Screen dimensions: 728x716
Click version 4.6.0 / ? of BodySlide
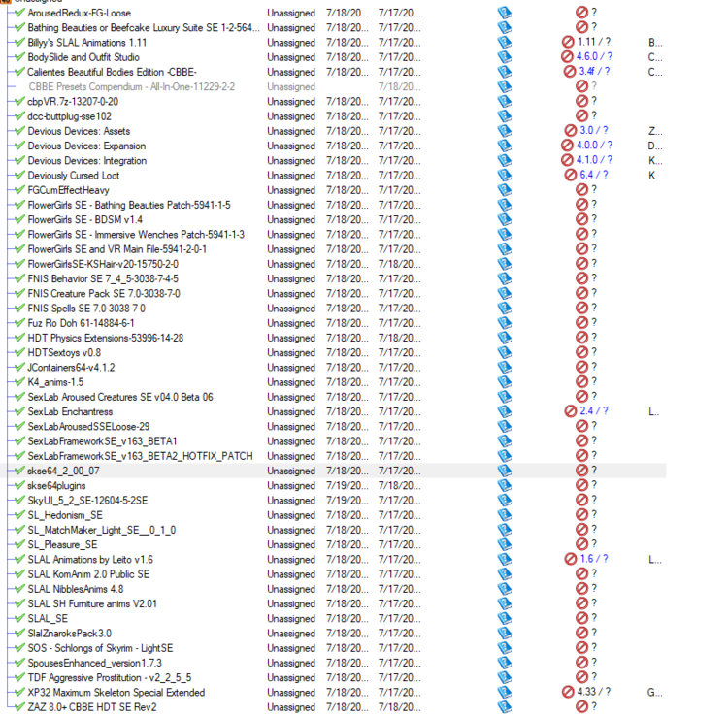point(594,56)
